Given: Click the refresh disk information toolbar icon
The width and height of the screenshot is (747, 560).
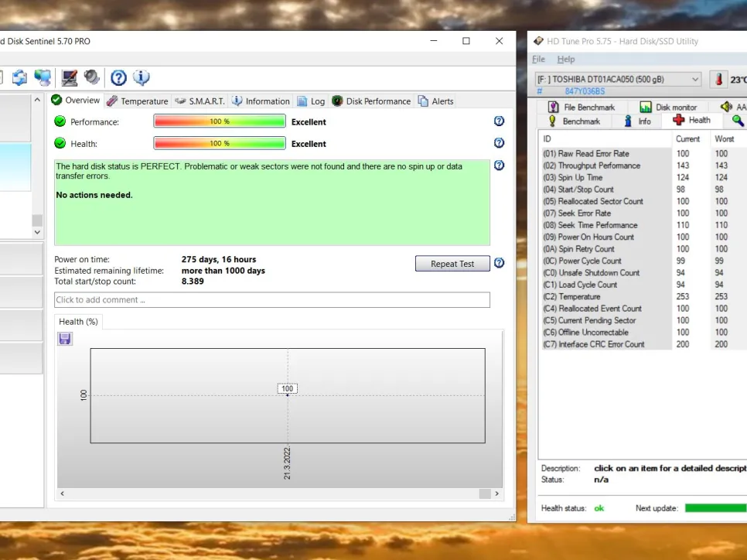Looking at the screenshot, I should click(x=19, y=77).
